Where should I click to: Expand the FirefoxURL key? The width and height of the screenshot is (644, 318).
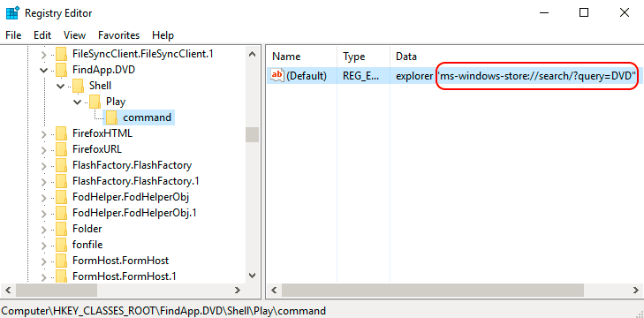(44, 149)
